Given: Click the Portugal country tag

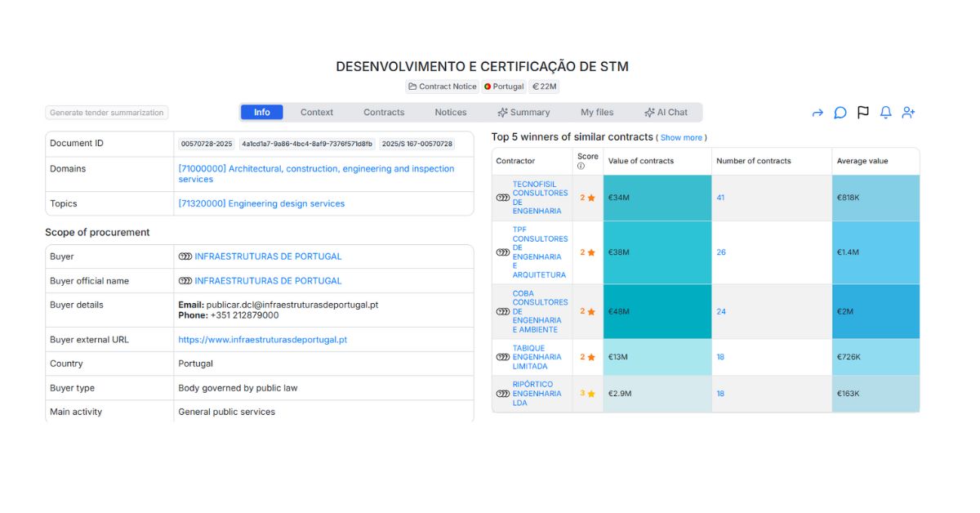Looking at the screenshot, I should [503, 87].
